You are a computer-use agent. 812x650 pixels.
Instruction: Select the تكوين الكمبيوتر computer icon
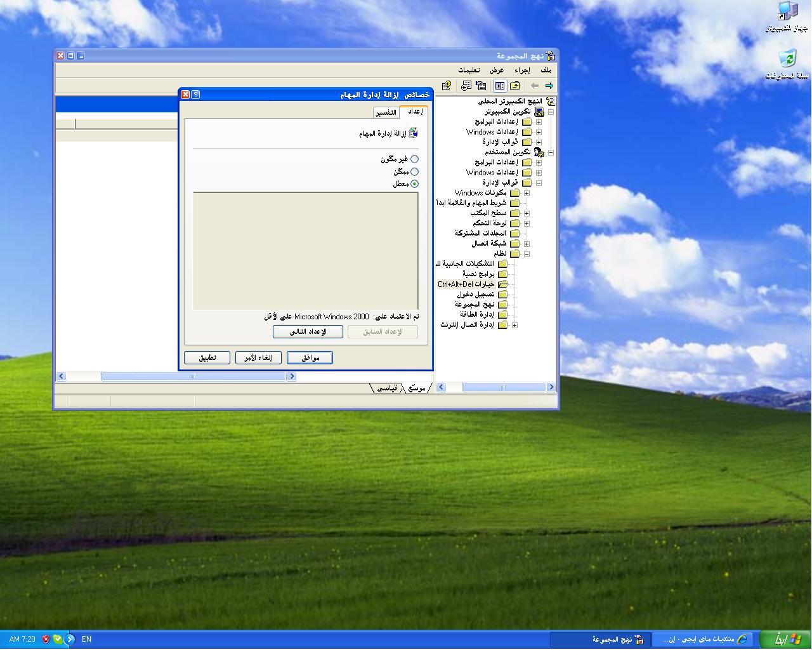coord(539,112)
